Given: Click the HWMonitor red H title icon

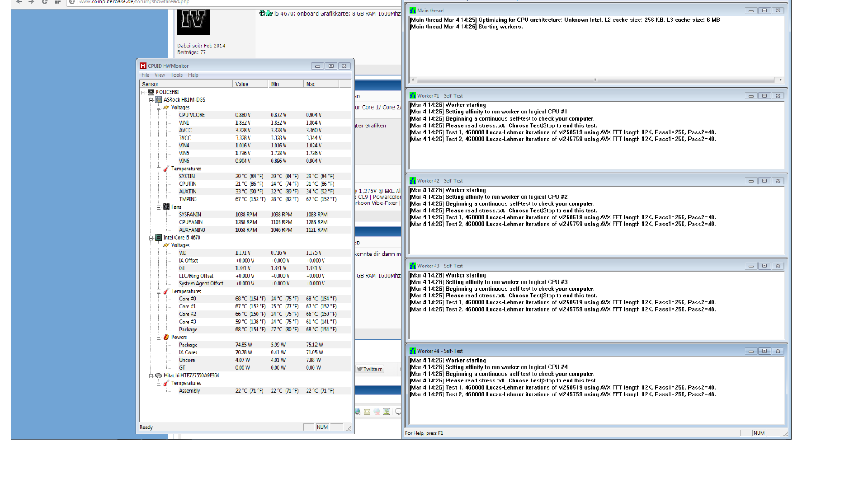Looking at the screenshot, I should pos(143,66).
